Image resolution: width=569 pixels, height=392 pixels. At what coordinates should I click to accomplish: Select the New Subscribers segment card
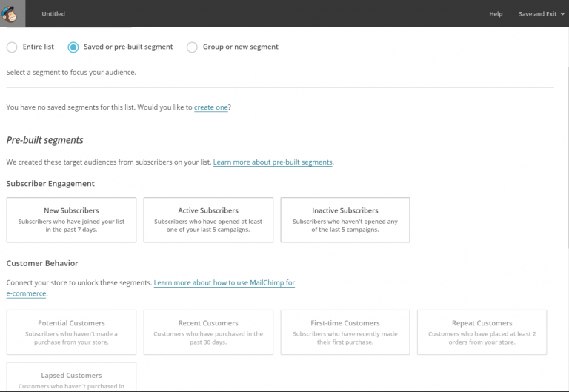(71, 219)
